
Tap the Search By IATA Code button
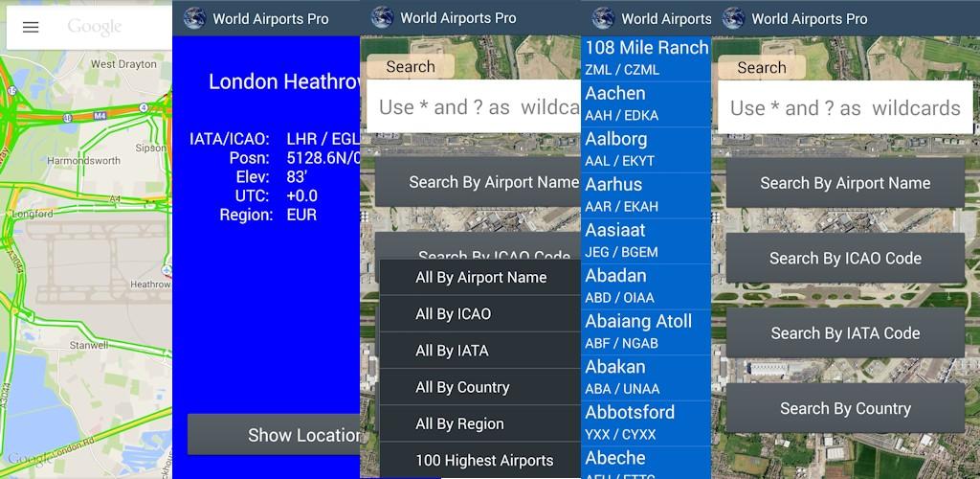tap(845, 333)
